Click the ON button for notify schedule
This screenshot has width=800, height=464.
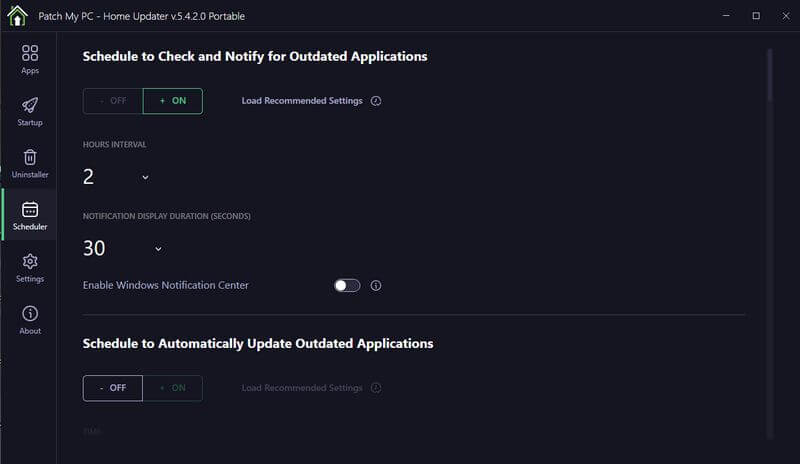[x=172, y=101]
